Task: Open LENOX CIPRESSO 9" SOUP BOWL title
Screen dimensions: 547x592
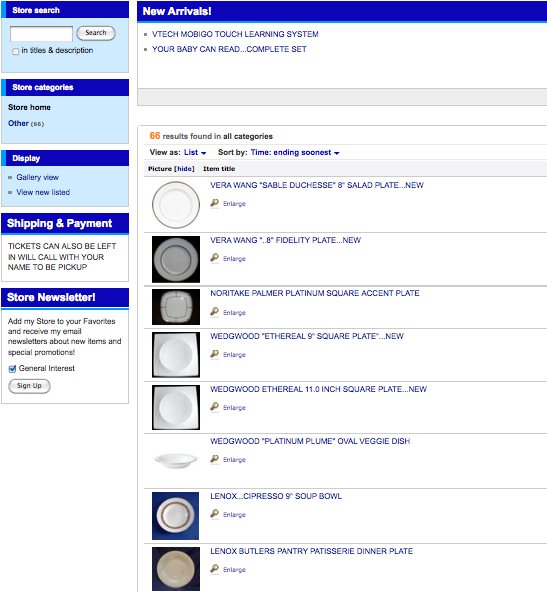Action: pyautogui.click(x=276, y=496)
